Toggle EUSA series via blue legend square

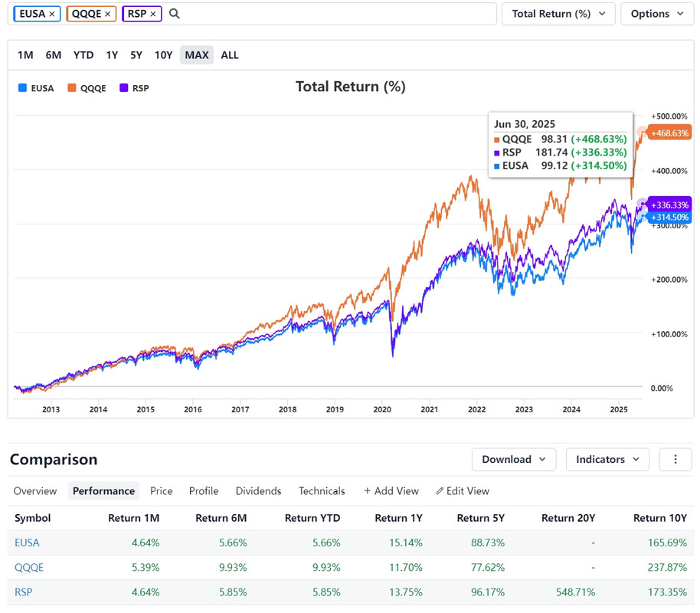22,88
